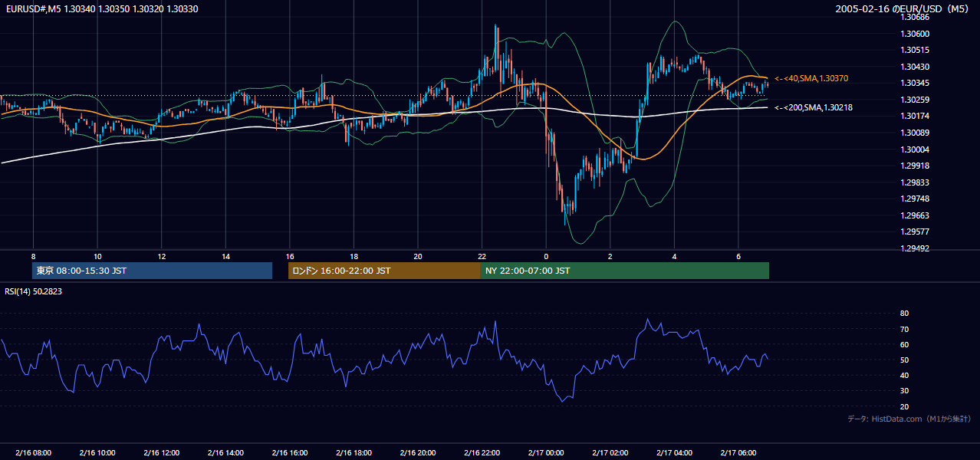This screenshot has width=980, height=460.
Task: Click the 2/16 12:00 time label
Action: pos(161,452)
